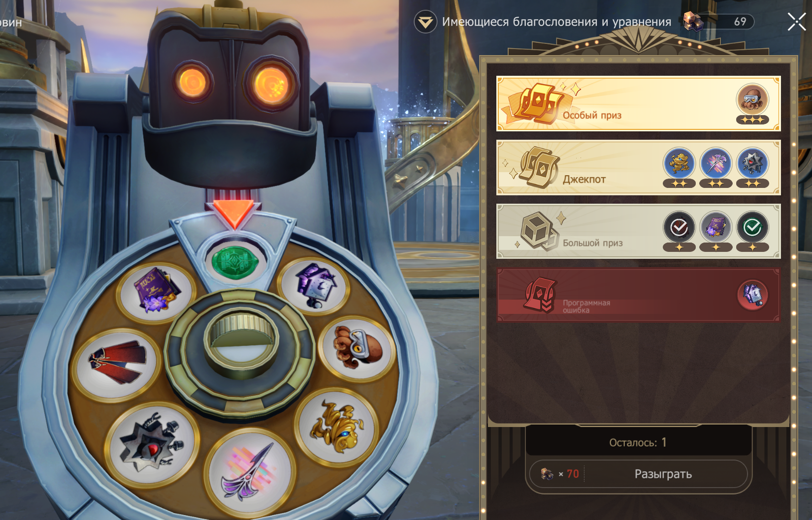Viewport: 812px width, 520px height.
Task: Close the lottery screen with X
Action: [797, 22]
